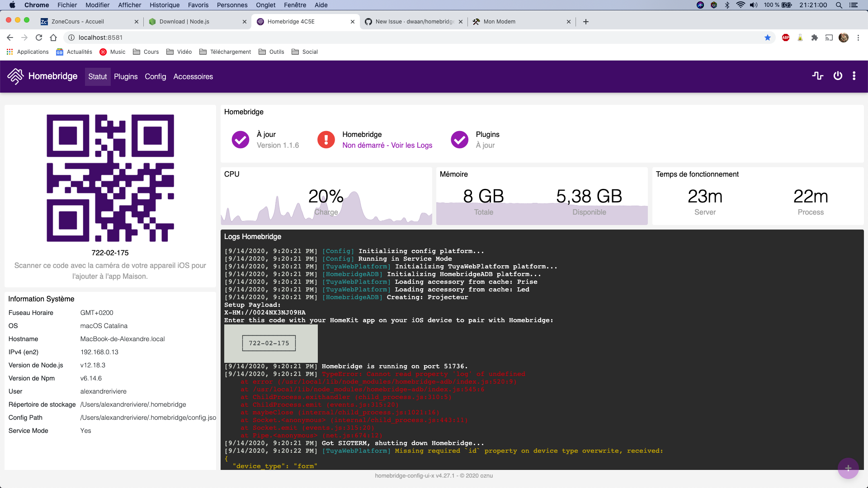Click the purple floating plus button
The width and height of the screenshot is (868, 488).
[x=848, y=468]
